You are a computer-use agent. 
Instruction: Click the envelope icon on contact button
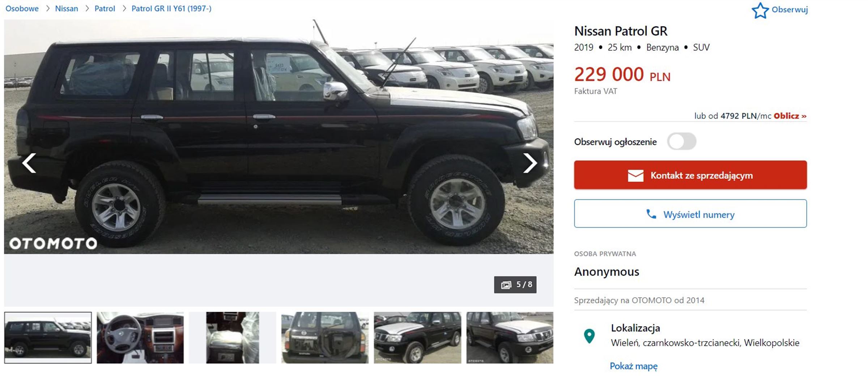pos(635,176)
